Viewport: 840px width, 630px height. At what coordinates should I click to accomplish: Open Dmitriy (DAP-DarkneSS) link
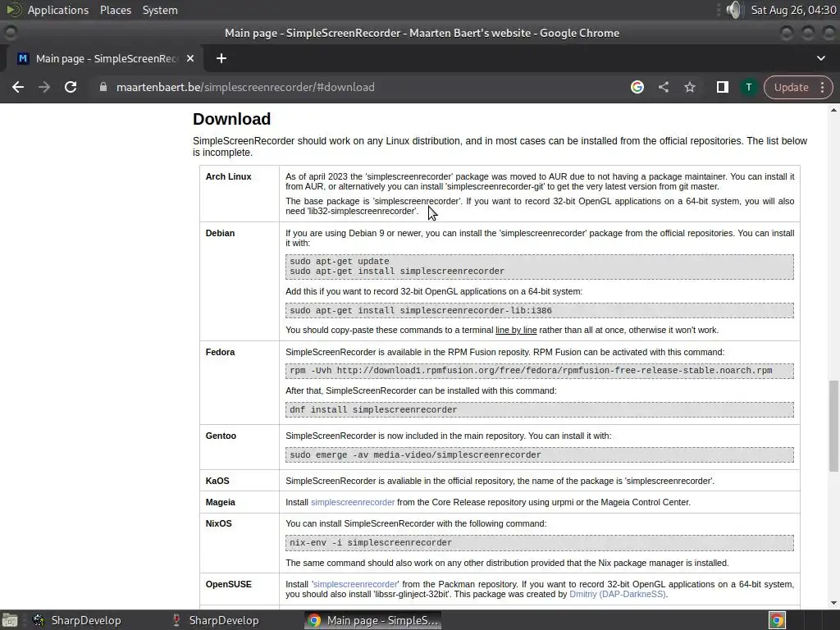pyautogui.click(x=617, y=594)
